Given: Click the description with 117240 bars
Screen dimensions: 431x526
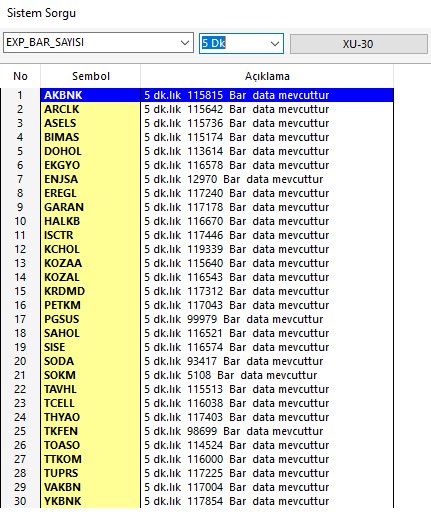Looking at the screenshot, I should point(236,193).
